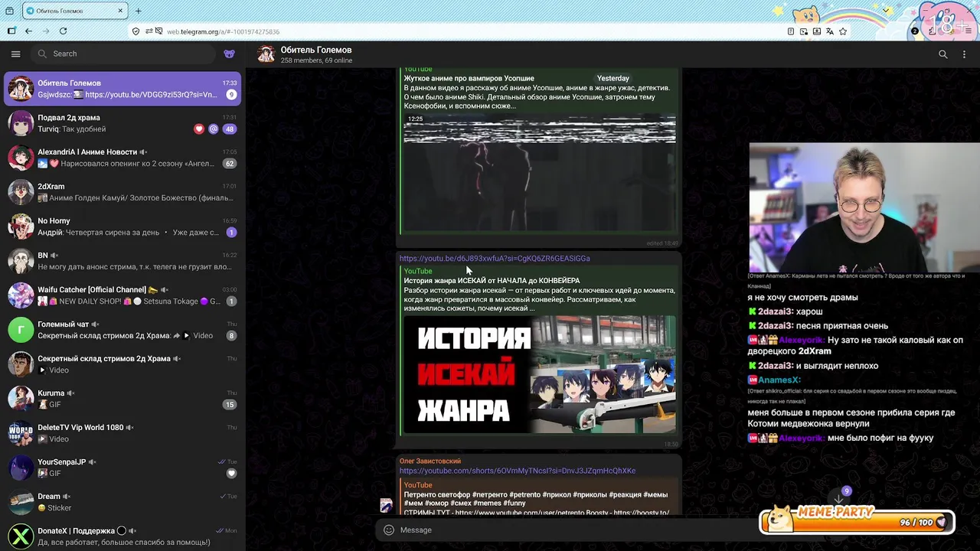
Task: Open the AlexandriA | Аниме Новости channel
Action: click(122, 158)
